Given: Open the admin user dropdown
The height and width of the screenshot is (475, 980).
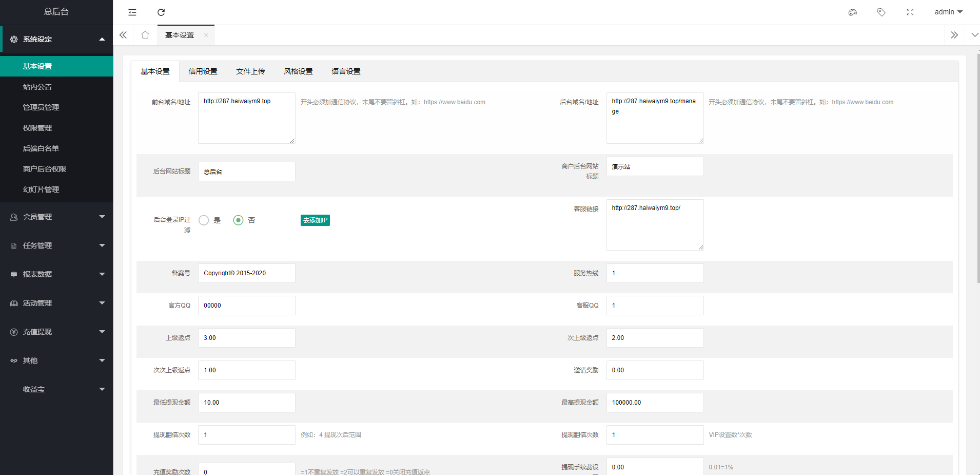Looking at the screenshot, I should pyautogui.click(x=948, y=12).
